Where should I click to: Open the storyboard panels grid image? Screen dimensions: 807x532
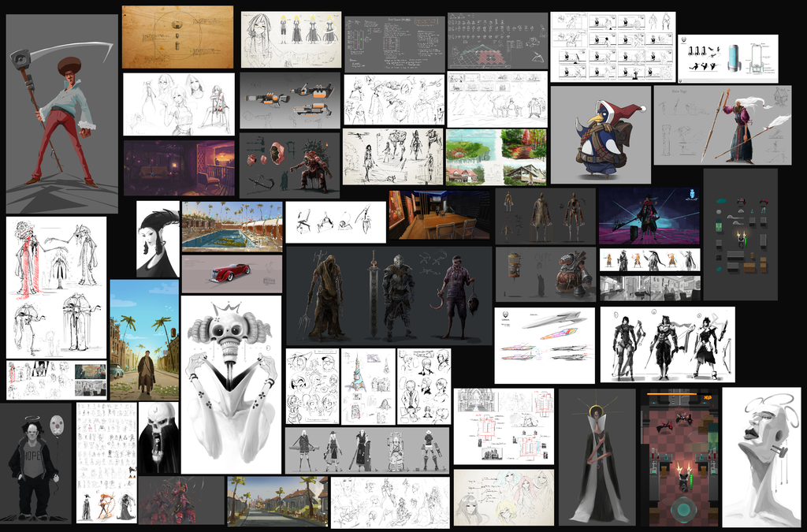click(612, 47)
